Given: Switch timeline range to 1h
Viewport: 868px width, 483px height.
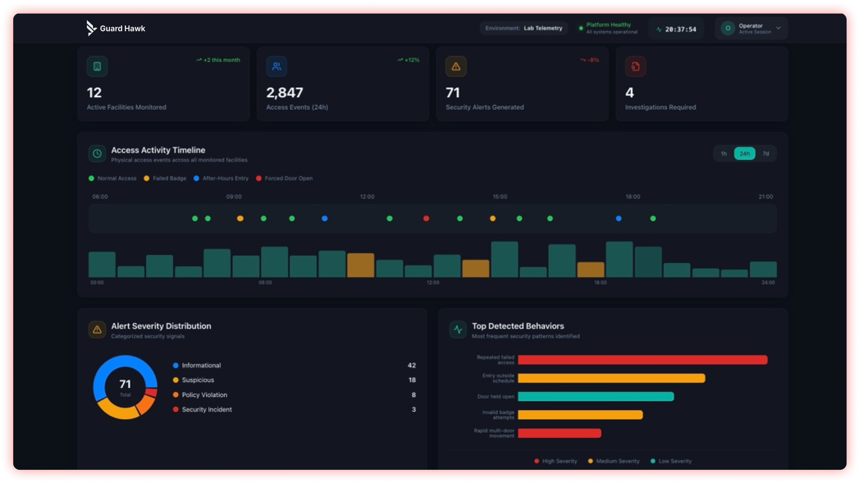Looking at the screenshot, I should tap(723, 154).
